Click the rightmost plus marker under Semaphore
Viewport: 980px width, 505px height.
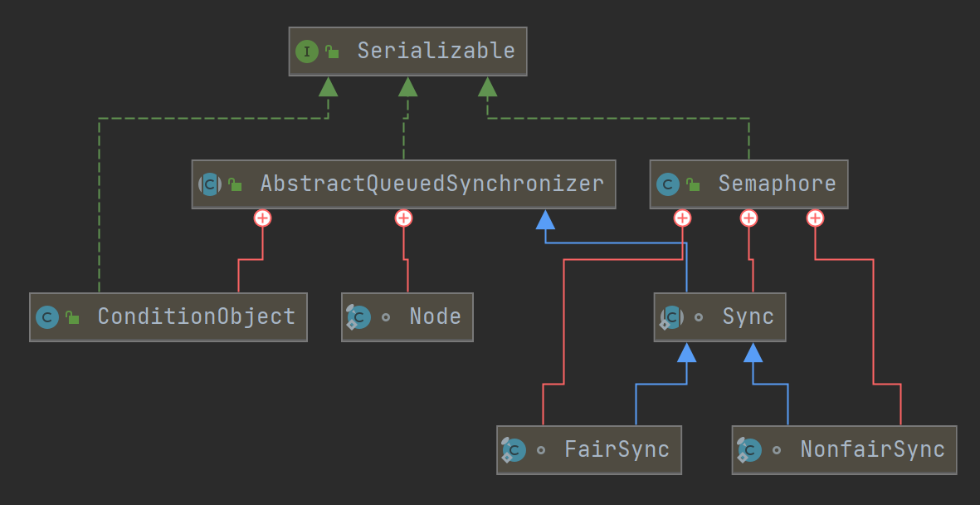(x=815, y=218)
